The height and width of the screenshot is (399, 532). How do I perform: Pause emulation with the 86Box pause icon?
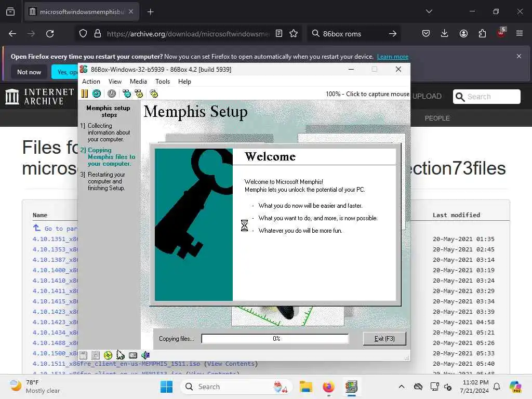point(85,94)
